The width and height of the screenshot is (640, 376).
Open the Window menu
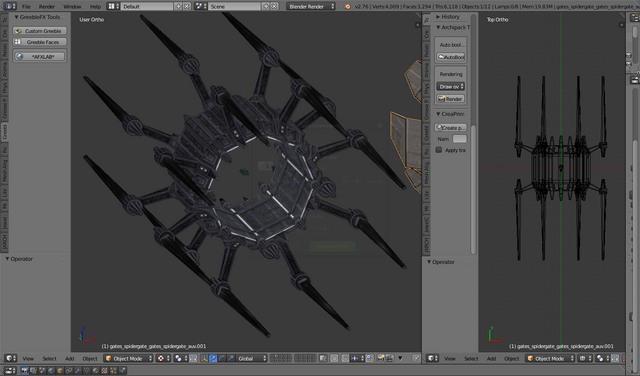72,7
